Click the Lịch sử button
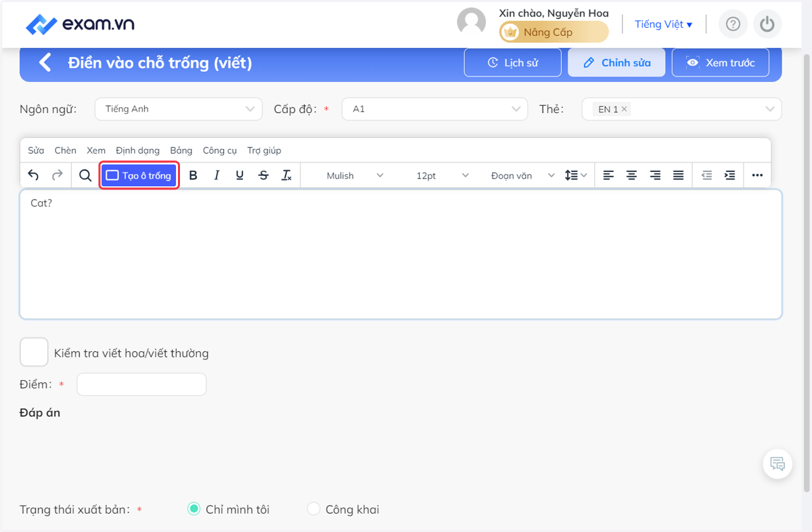The width and height of the screenshot is (812, 532). click(513, 63)
